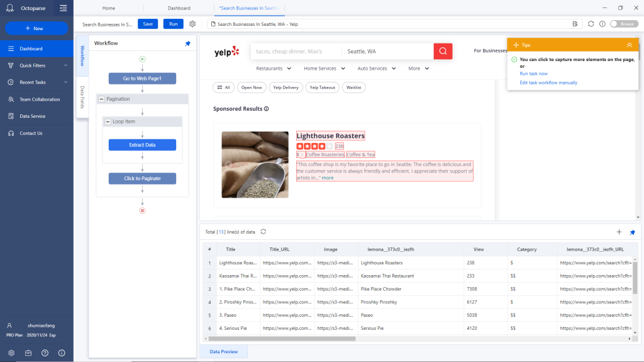Screen dimensions: 644x362
Task: Select the Go to Web Page1 step
Action: 143,79
